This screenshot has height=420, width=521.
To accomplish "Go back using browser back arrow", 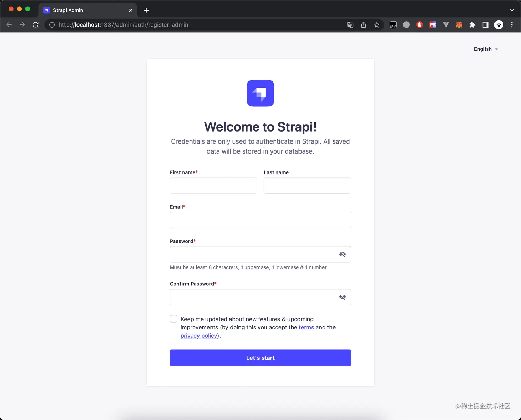I will [9, 25].
